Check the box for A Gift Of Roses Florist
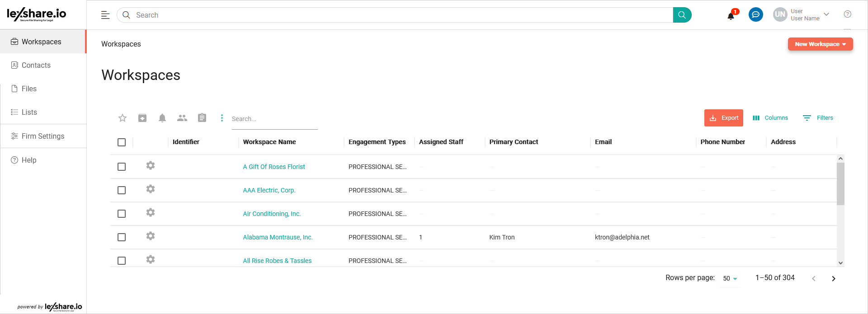Screen dimensions: 868x314 pos(122,167)
